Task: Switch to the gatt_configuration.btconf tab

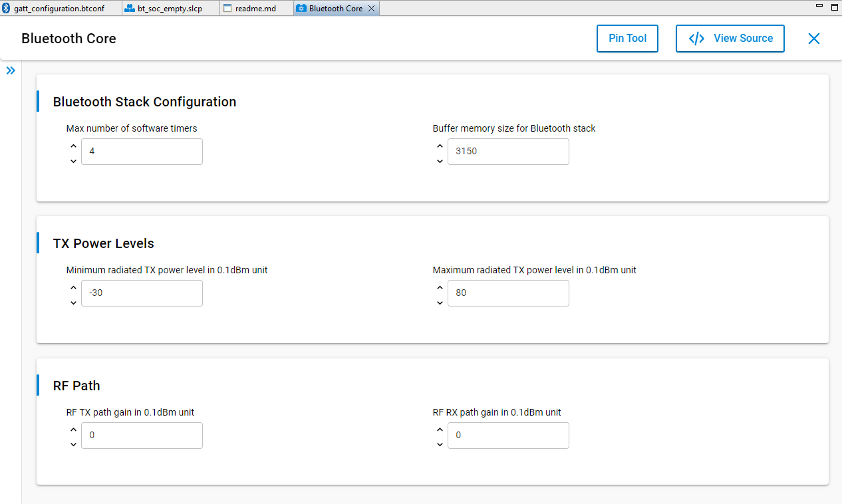Action: [59, 8]
